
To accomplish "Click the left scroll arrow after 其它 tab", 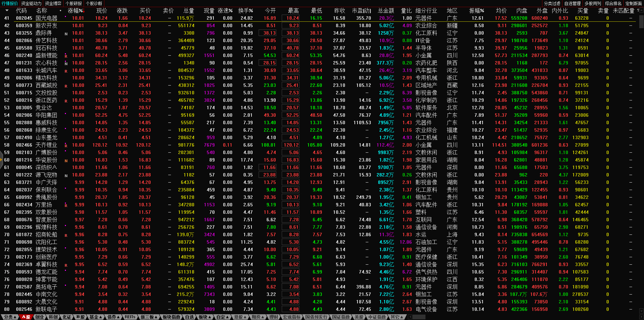I will click(410, 317).
